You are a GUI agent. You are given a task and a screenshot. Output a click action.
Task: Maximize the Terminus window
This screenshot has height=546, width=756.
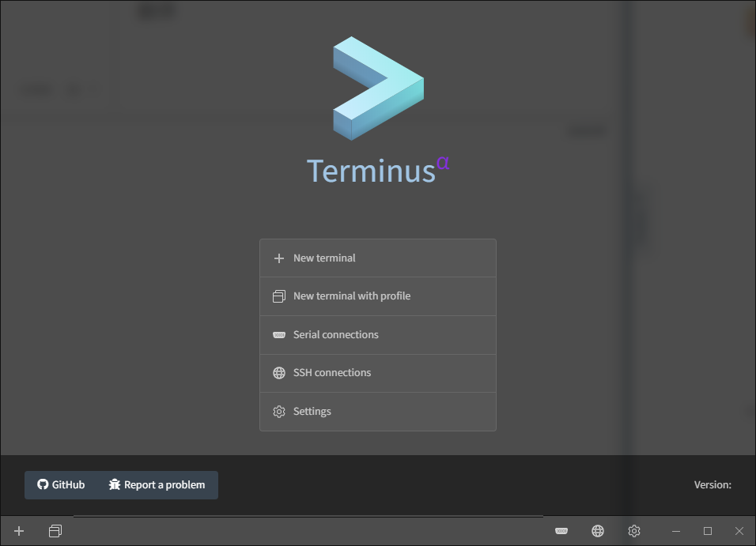[x=708, y=531]
